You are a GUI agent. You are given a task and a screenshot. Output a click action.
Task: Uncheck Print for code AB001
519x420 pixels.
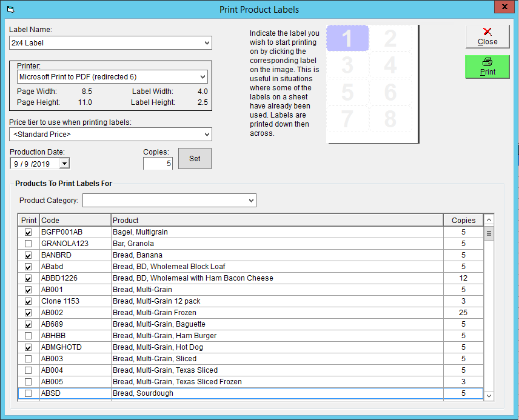[28, 290]
